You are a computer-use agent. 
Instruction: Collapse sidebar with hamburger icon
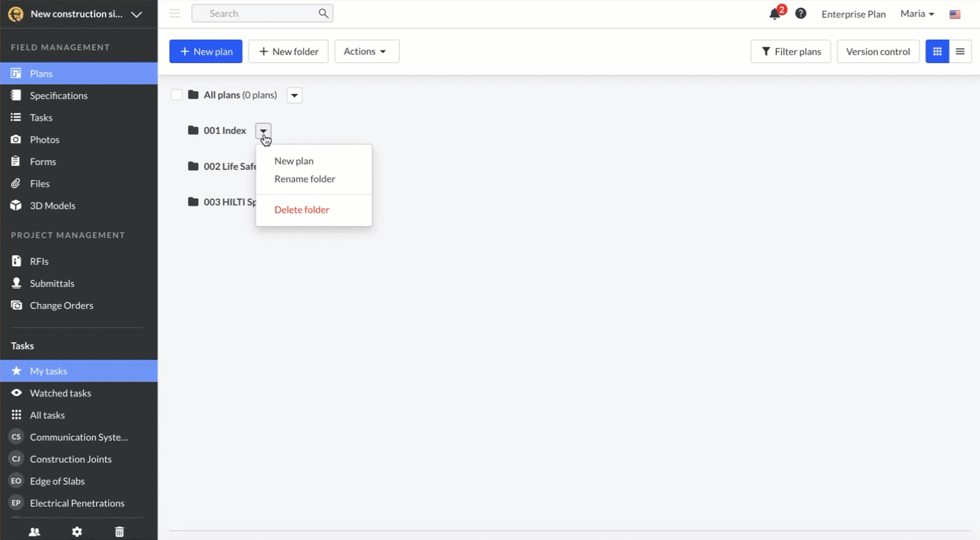(x=175, y=13)
